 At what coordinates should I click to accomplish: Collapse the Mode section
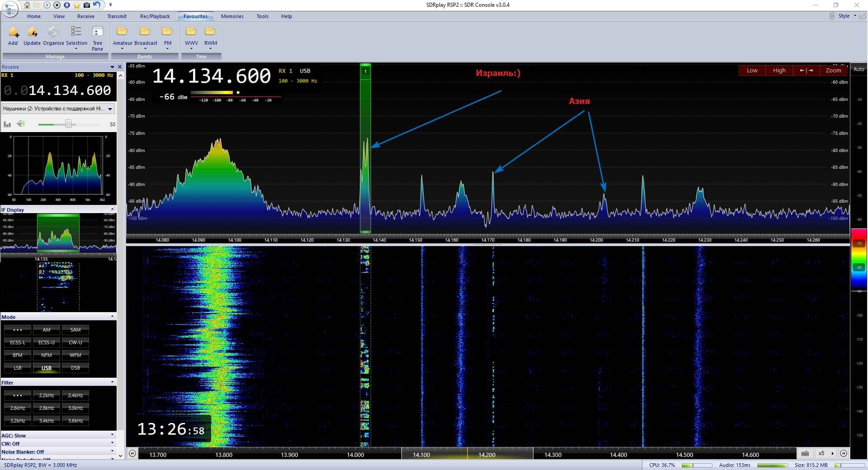click(112, 317)
